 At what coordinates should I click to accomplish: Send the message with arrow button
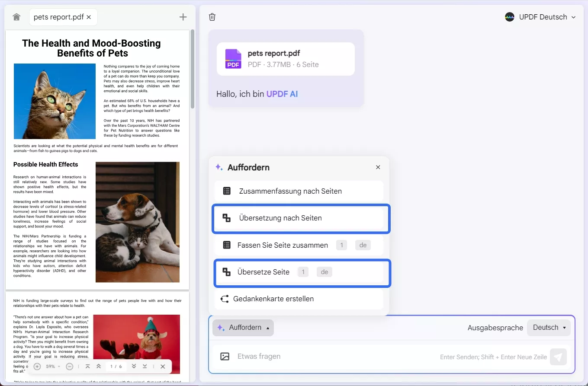(x=558, y=357)
